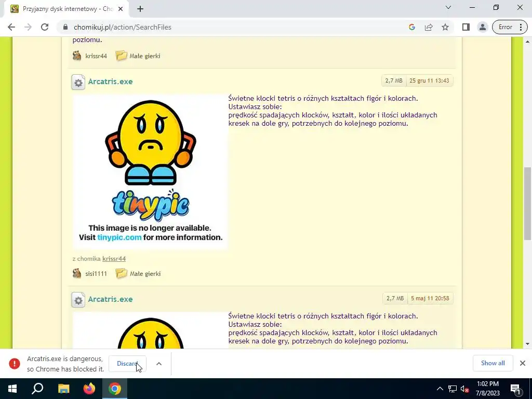The image size is (532, 399).
Task: Share this page via share icon
Action: tap(429, 27)
